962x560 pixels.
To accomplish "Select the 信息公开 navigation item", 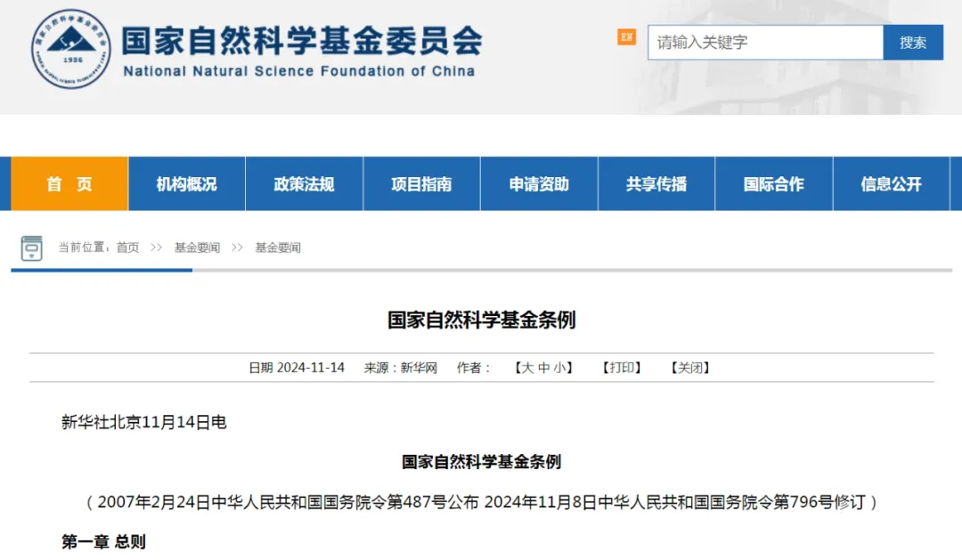I will [891, 184].
